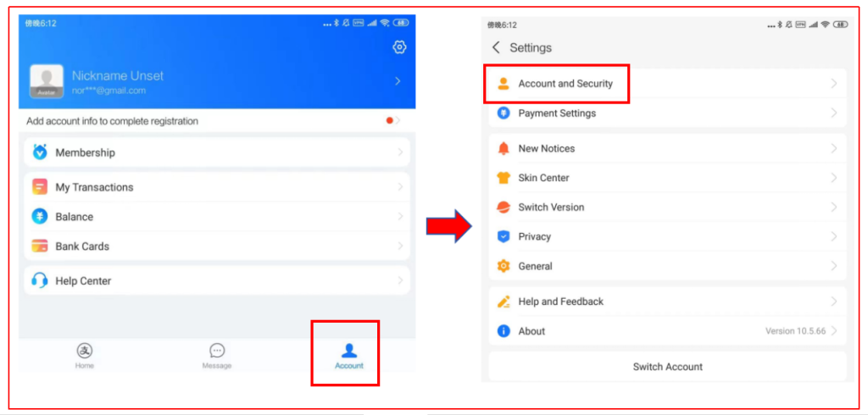Expand the Payment Settings row chevron
The height and width of the screenshot is (415, 868).
tap(834, 113)
